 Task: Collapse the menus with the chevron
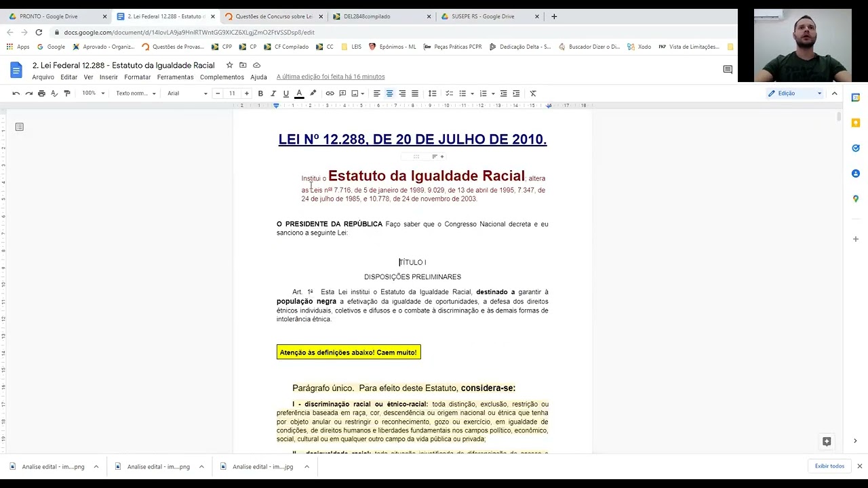[x=835, y=94]
